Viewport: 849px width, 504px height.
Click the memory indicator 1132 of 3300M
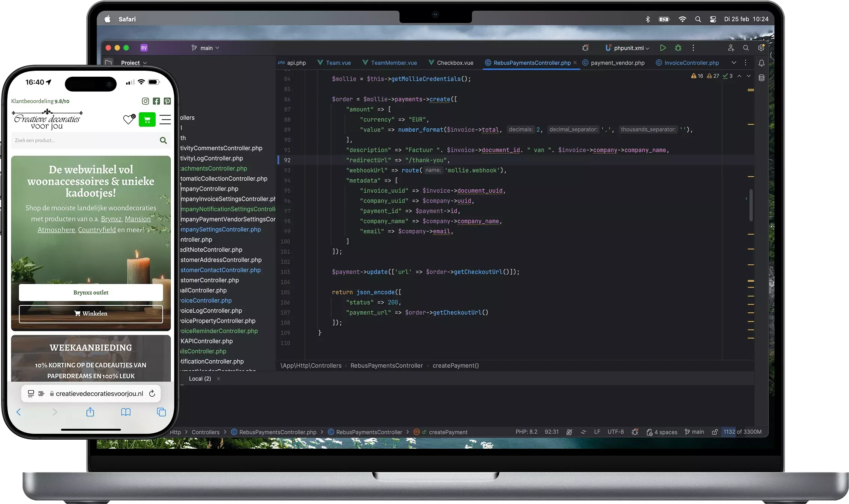point(743,432)
